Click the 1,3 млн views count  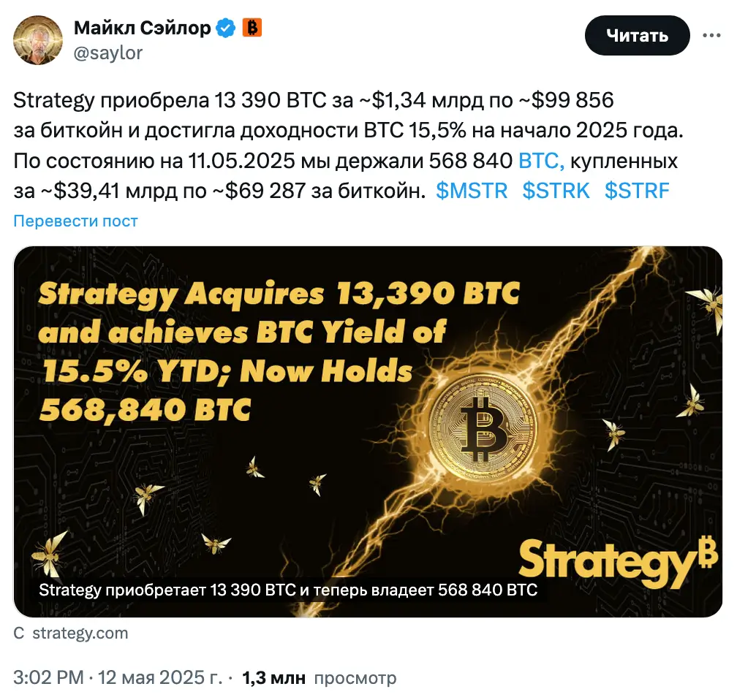273,677
